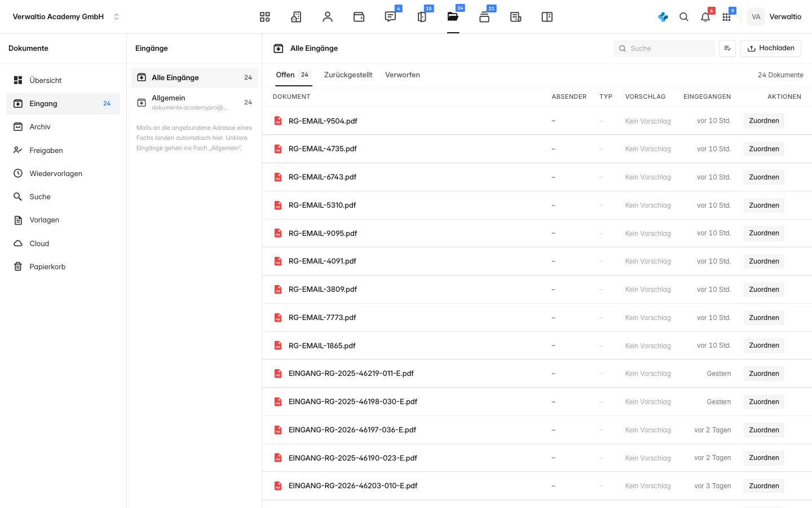Open the ledger icon in top navigation

[515, 17]
